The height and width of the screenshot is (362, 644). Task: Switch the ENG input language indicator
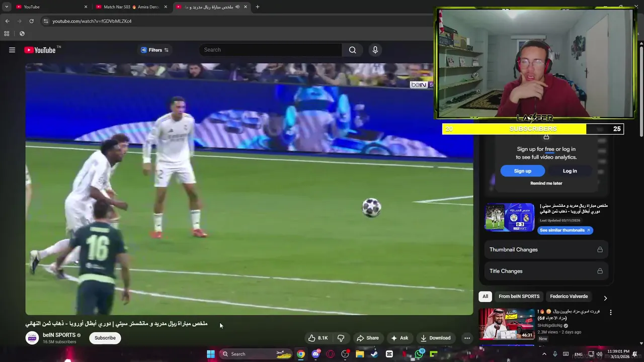tap(578, 354)
